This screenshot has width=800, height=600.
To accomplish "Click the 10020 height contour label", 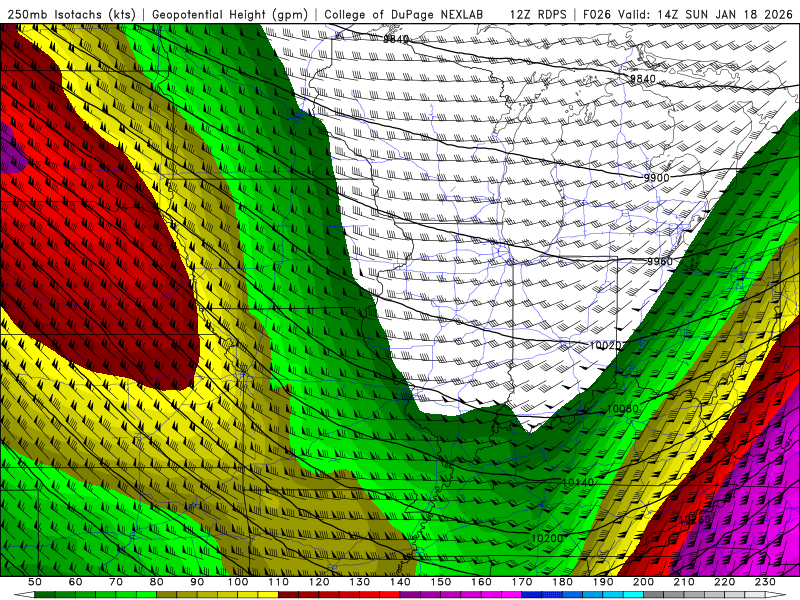I will coord(605,345).
